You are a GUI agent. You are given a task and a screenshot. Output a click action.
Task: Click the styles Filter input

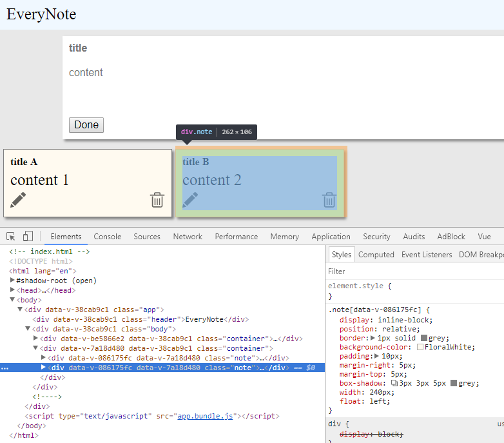pyautogui.click(x=414, y=271)
